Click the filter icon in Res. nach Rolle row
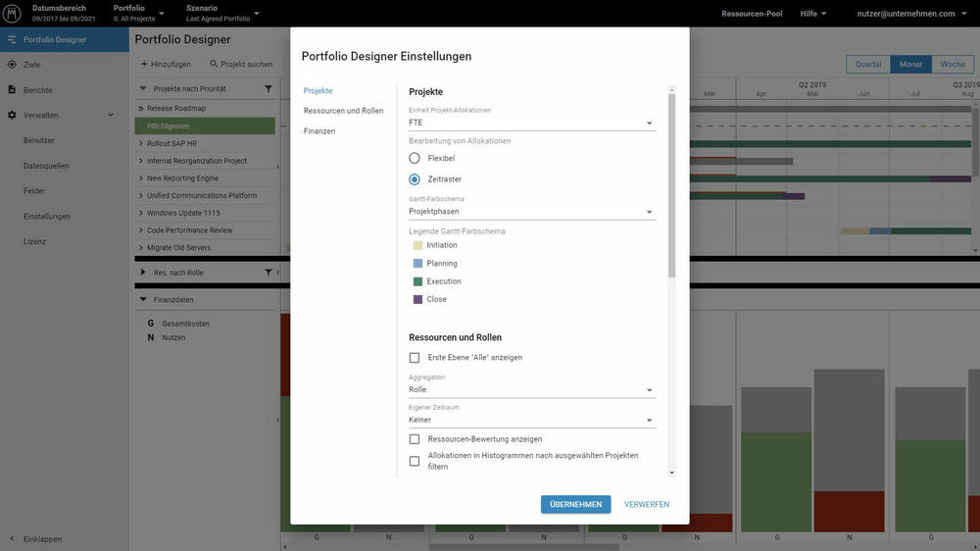This screenshot has height=551, width=980. pos(269,273)
